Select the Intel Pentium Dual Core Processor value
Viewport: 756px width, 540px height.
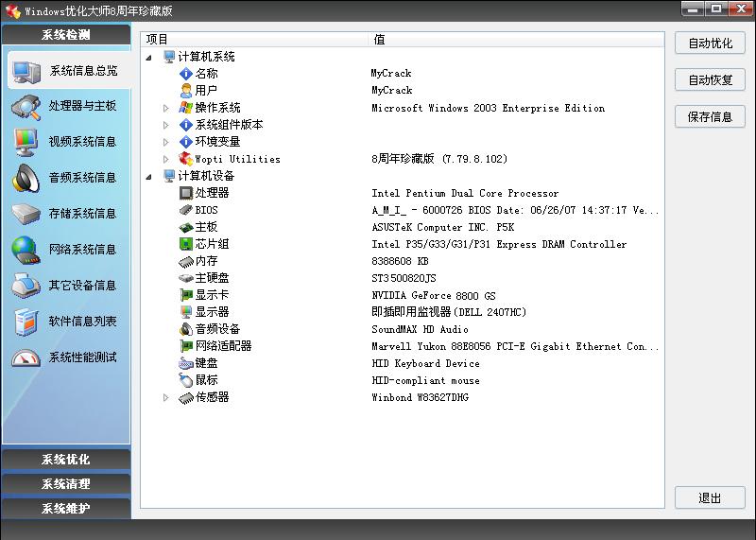coord(465,194)
